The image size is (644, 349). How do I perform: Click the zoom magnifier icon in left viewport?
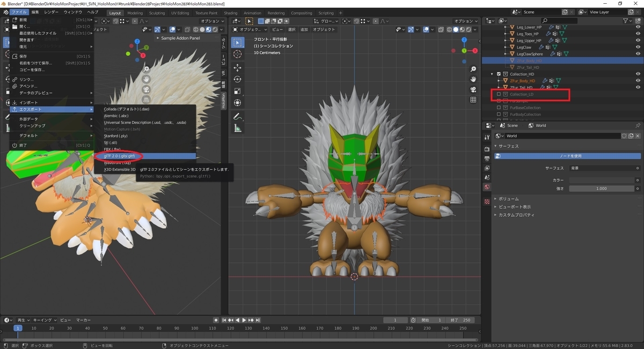146,69
